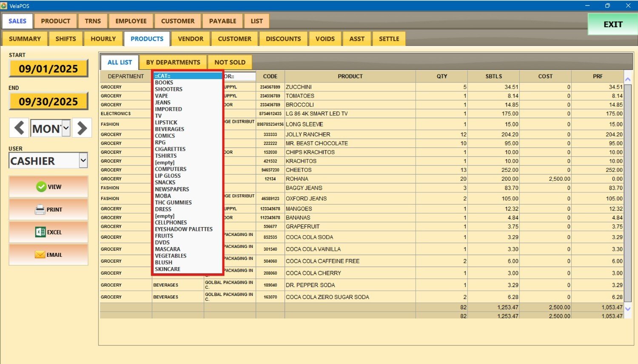
Task: Pick THC GUMMIES category option
Action: [173, 202]
